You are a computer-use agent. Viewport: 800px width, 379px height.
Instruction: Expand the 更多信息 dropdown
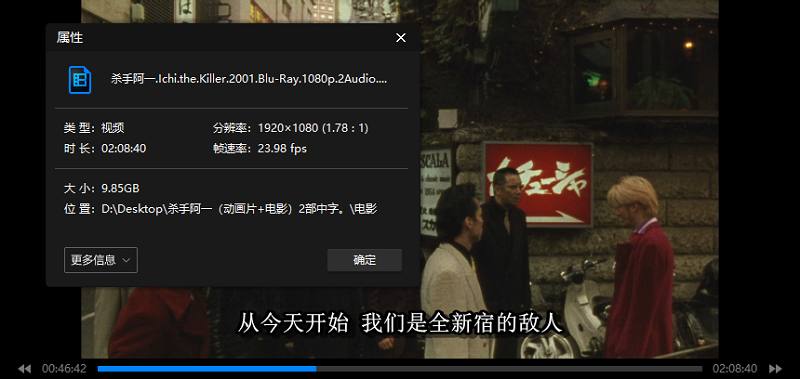(x=101, y=260)
